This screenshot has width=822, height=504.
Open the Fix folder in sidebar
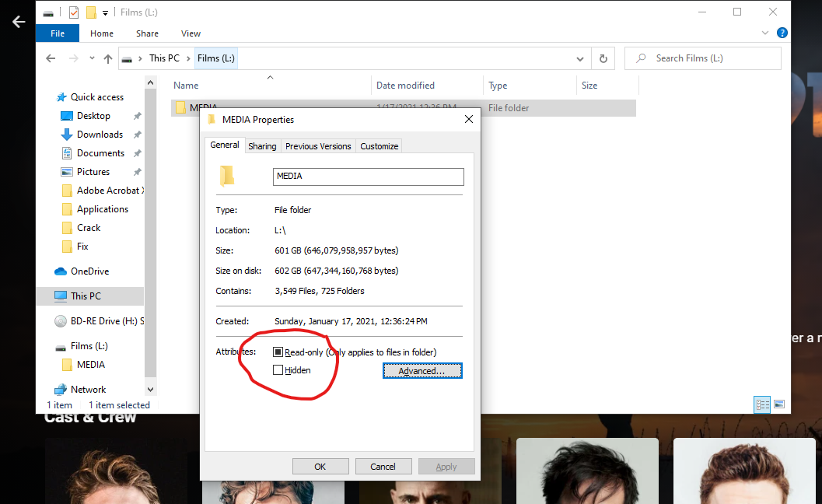[82, 247]
